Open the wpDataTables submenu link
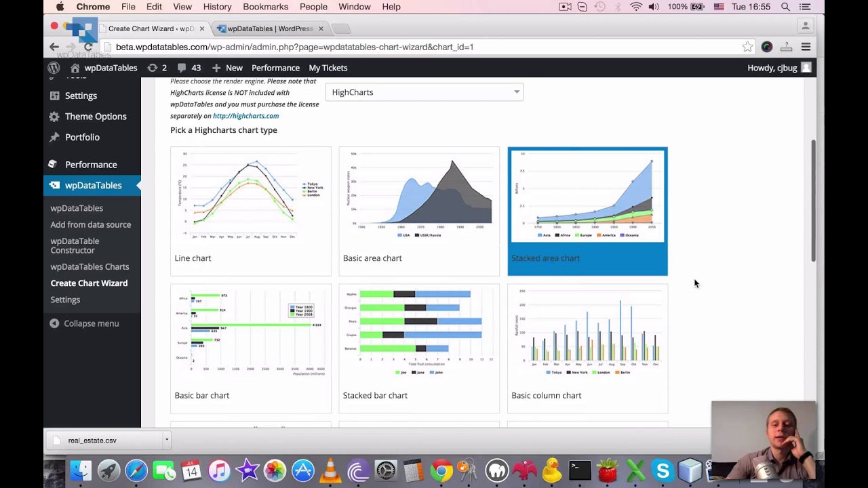 pyautogui.click(x=77, y=208)
